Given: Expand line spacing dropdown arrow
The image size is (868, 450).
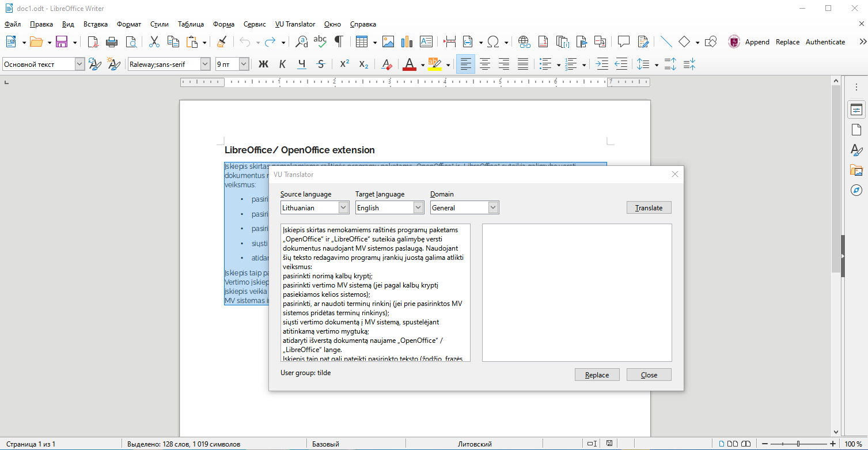Looking at the screenshot, I should (x=657, y=65).
